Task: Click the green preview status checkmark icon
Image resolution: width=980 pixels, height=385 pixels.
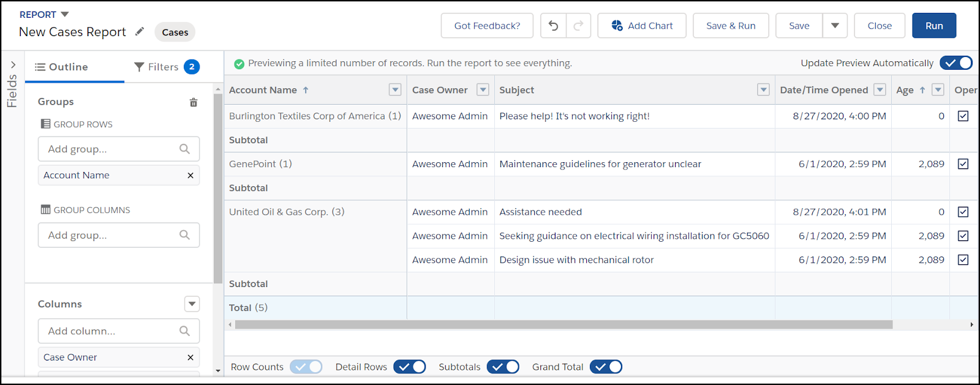Action: (239, 64)
